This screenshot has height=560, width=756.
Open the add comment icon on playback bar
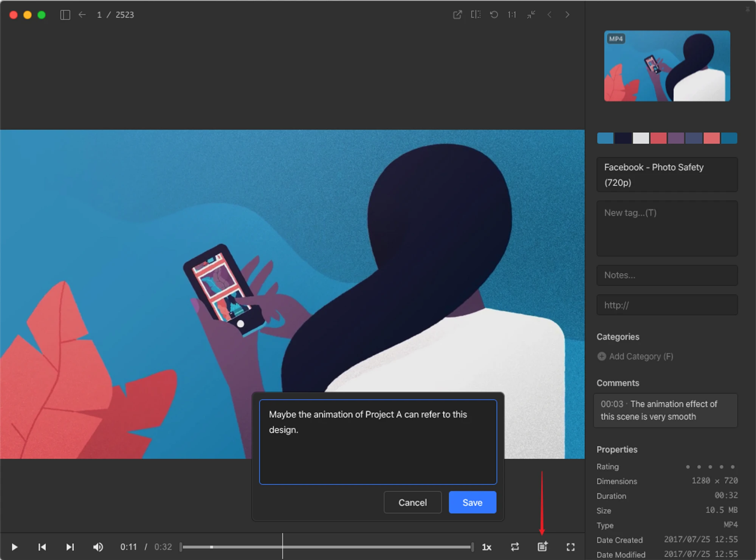[x=543, y=547]
